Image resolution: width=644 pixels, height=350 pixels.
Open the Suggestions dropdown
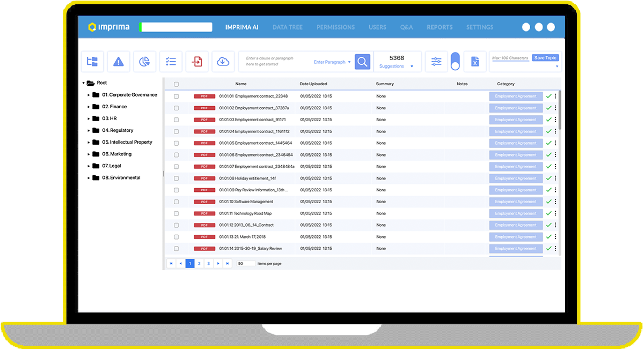397,66
